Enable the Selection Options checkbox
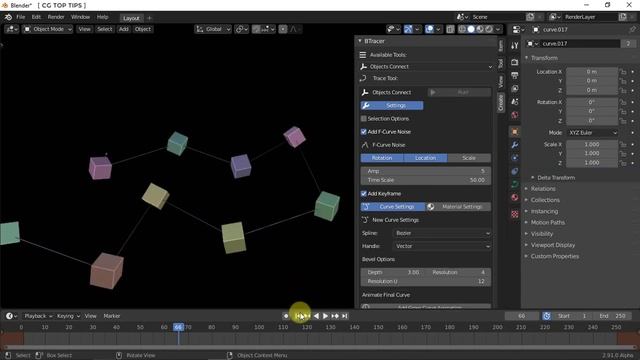640x360 pixels. [x=364, y=118]
